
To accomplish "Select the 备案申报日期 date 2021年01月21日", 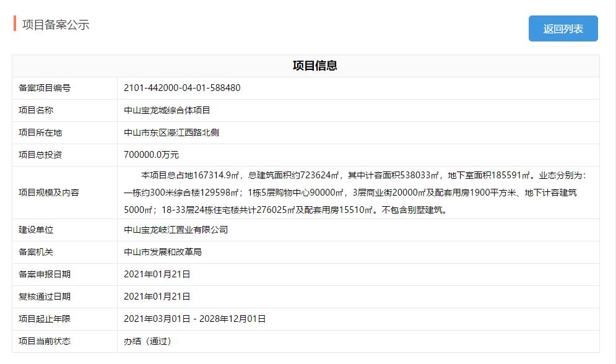I will (x=157, y=274).
